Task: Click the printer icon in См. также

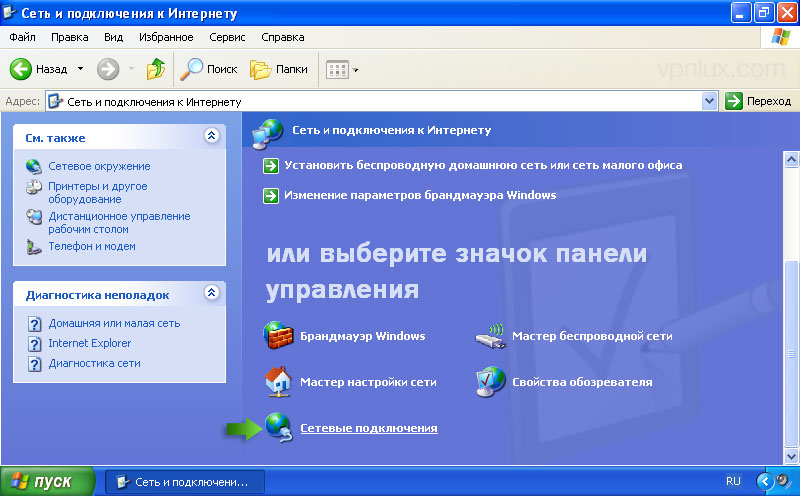Action: (x=34, y=187)
